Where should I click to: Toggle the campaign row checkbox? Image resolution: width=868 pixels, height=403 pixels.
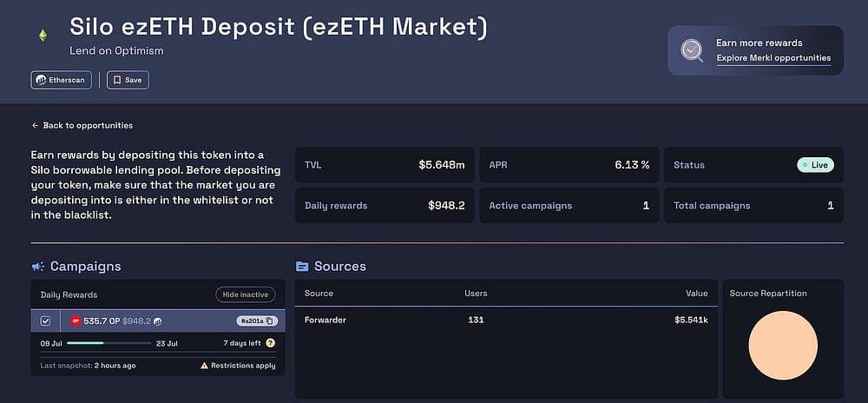coord(45,320)
